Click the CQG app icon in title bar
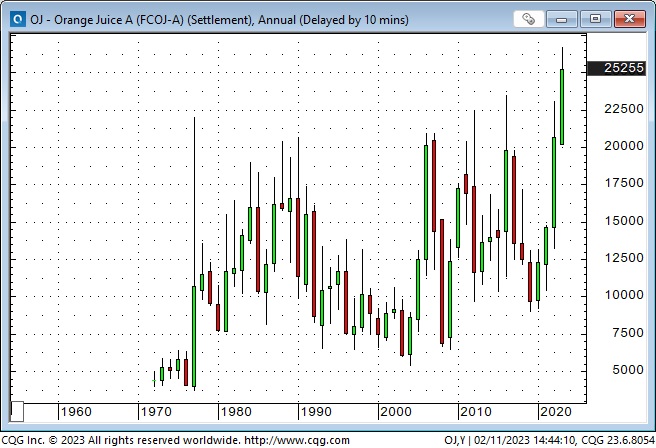 pyautogui.click(x=18, y=19)
